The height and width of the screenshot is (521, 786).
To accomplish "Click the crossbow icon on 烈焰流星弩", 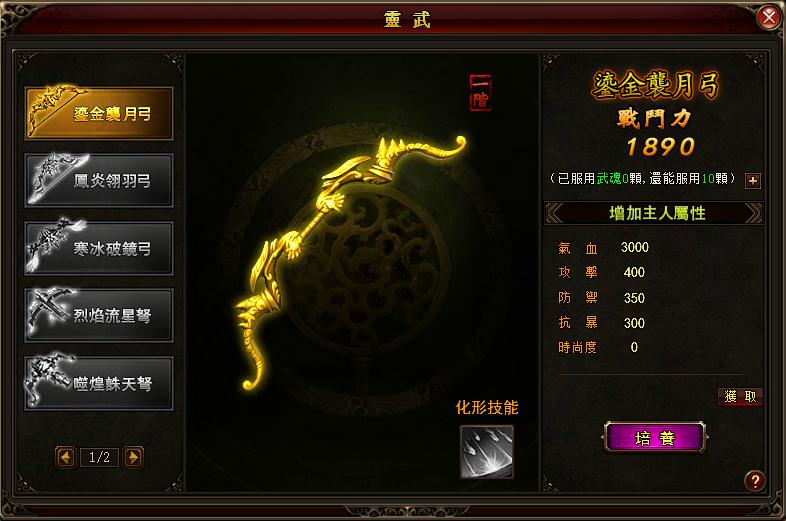I will 52,311.
